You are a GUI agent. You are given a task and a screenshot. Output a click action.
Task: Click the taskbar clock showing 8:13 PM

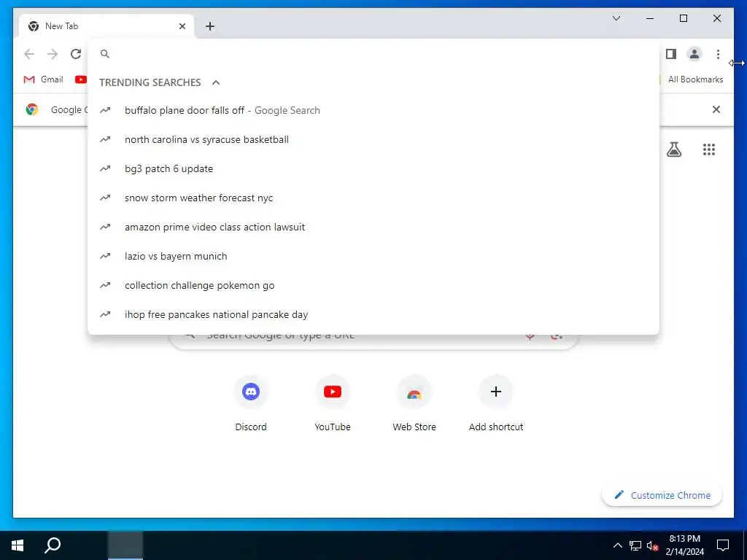tap(684, 545)
